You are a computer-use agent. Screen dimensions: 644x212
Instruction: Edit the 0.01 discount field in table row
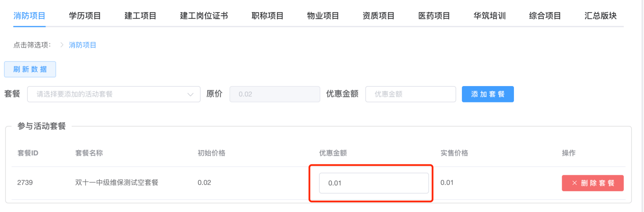(x=374, y=183)
